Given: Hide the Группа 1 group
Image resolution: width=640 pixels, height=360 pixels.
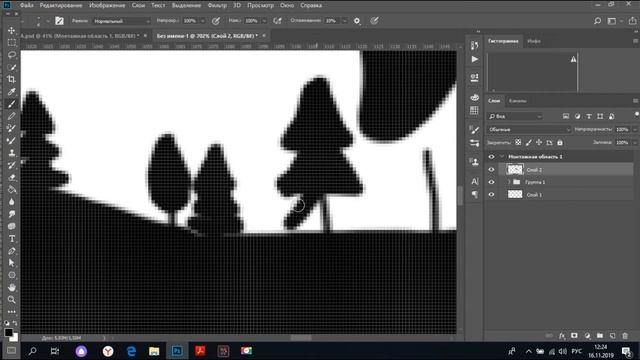Looking at the screenshot, I should (491, 182).
